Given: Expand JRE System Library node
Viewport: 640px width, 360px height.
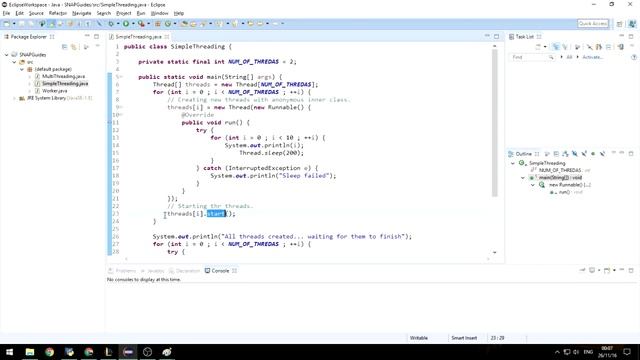Looking at the screenshot, I should click(x=14, y=98).
